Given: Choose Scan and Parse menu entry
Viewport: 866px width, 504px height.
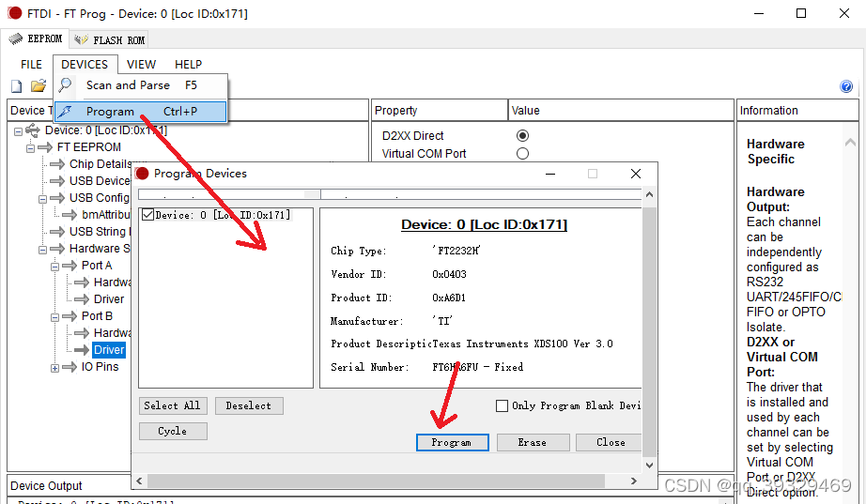Looking at the screenshot, I should (x=141, y=85).
